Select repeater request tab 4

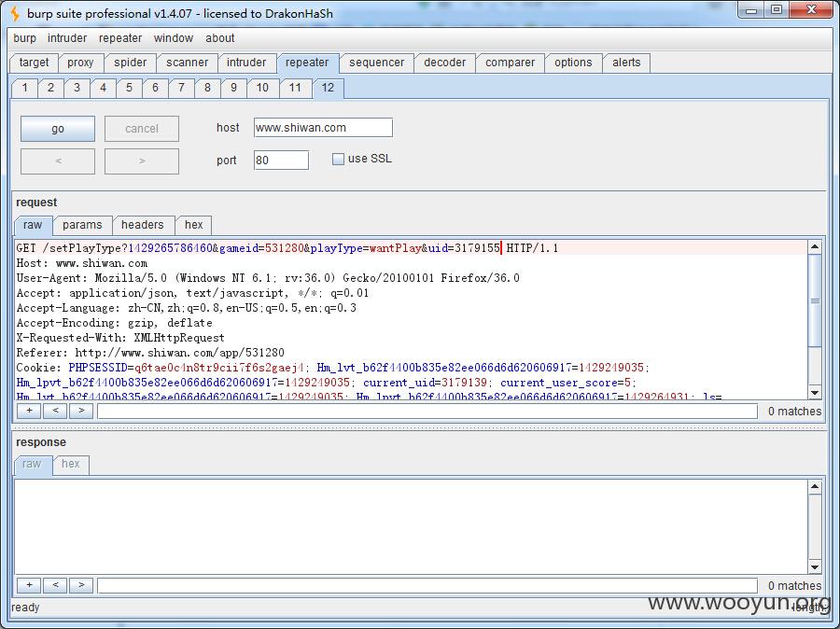click(103, 88)
